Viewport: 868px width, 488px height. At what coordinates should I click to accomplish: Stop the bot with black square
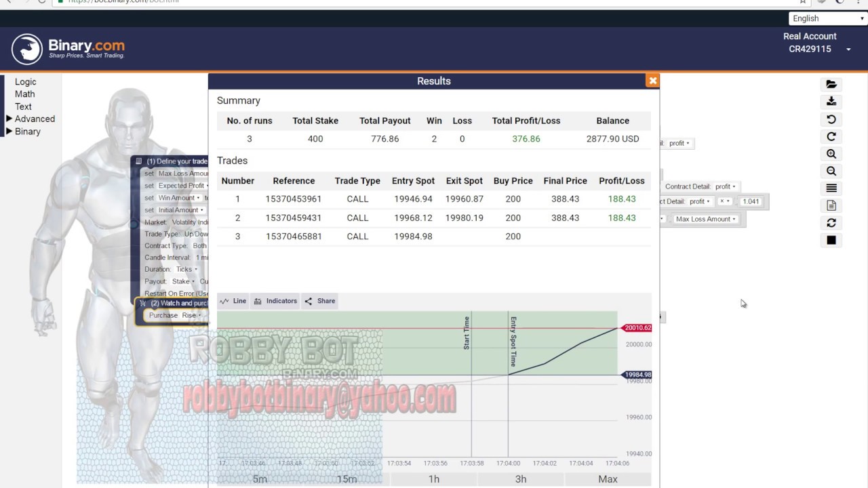tap(831, 240)
